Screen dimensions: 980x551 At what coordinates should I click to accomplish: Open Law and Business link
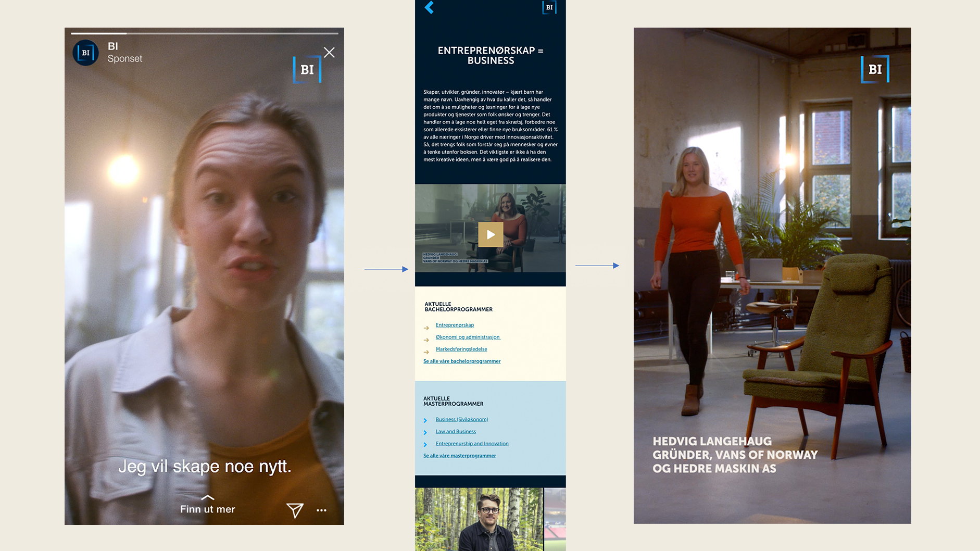[x=456, y=431]
